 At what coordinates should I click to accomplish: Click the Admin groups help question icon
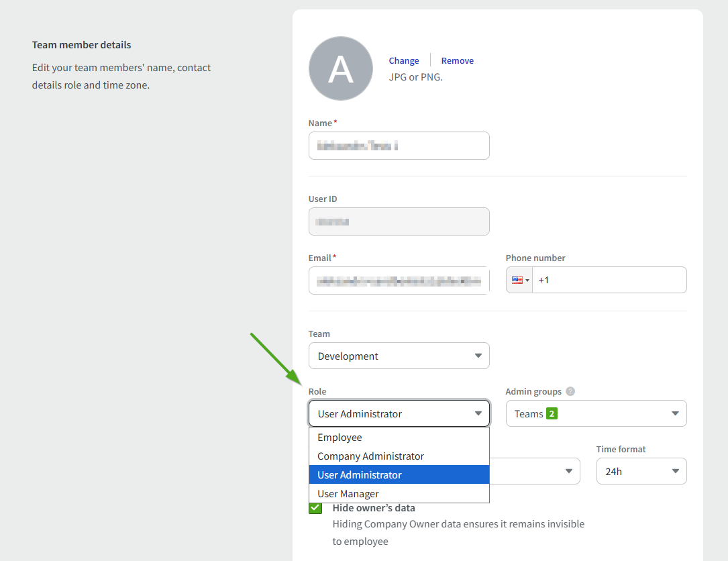570,392
